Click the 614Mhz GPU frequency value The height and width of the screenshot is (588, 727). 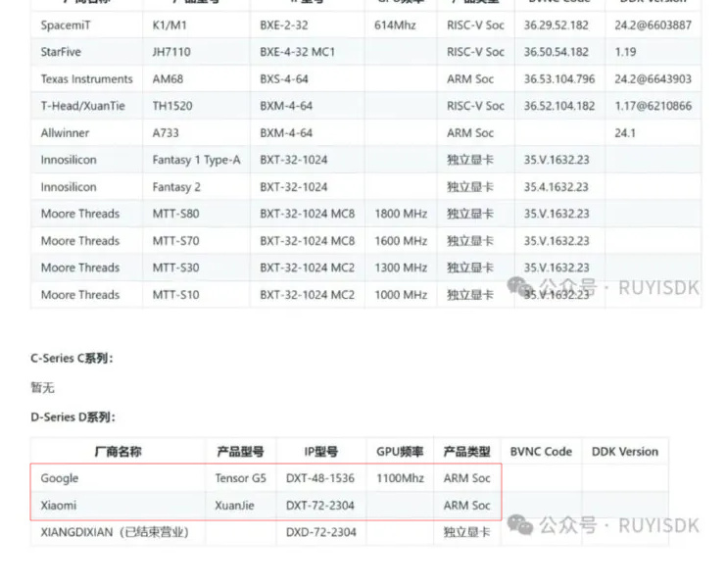pos(395,25)
